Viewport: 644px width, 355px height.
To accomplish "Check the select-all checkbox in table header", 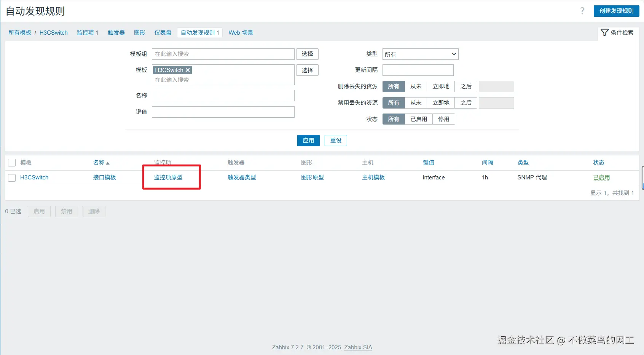I will (x=12, y=163).
